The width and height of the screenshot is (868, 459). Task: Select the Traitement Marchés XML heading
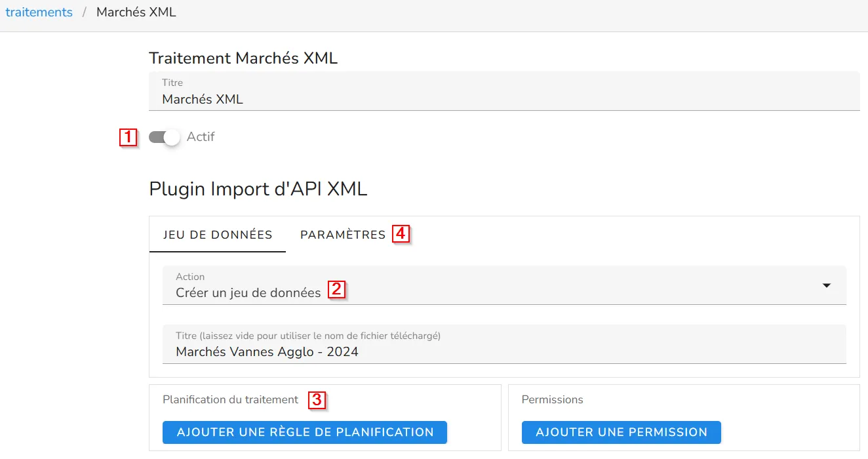[243, 58]
